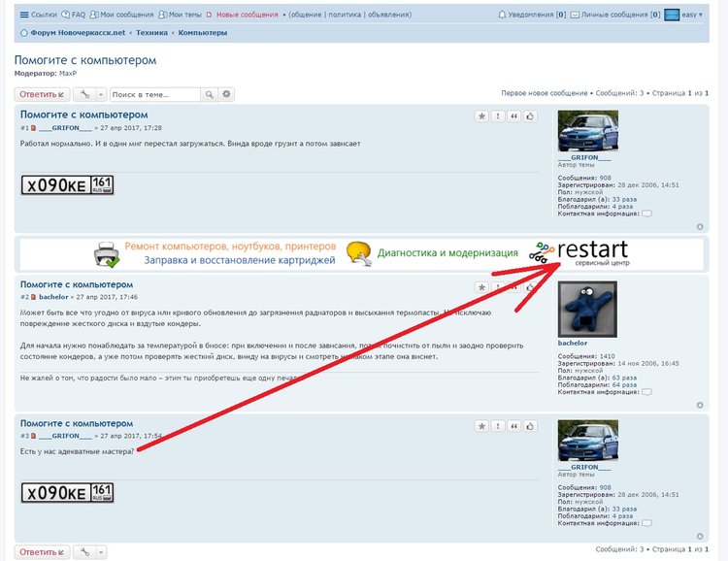Viewport: 728px width, 561px height.
Task: Go to Мои темы in the navigation bar
Action: [x=184, y=16]
